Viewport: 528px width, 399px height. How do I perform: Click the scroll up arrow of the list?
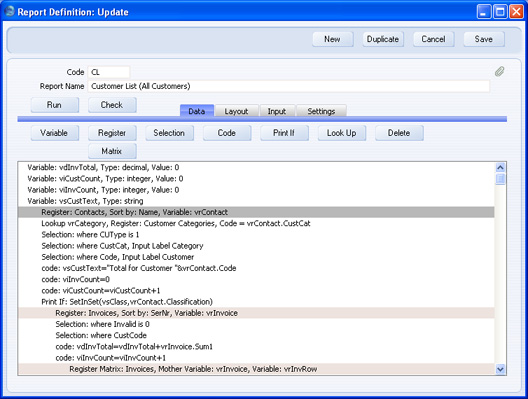[x=500, y=168]
